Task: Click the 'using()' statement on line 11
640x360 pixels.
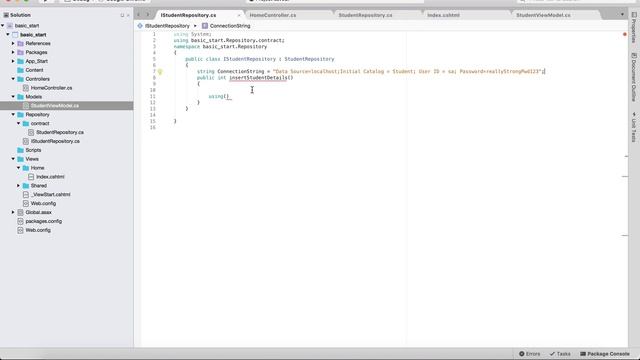Action: (219, 96)
